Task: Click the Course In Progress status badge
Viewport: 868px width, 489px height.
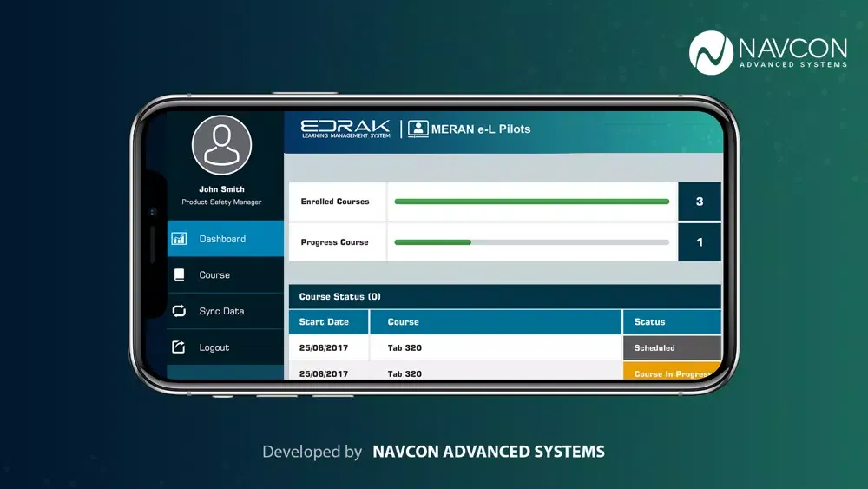Action: (672, 372)
